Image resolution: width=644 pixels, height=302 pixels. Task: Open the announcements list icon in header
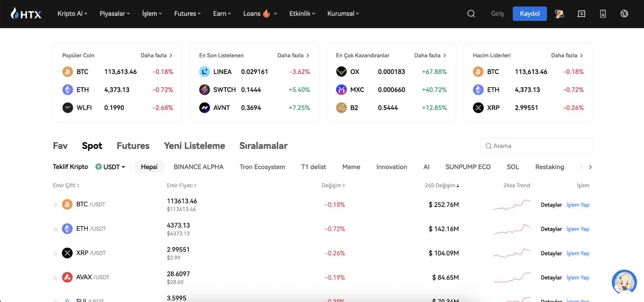(581, 14)
